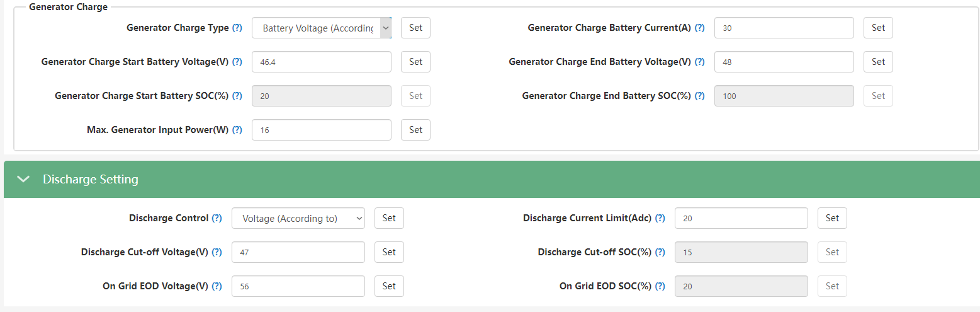Click help icon next to Discharge Control
This screenshot has width=980, height=312.
point(217,218)
